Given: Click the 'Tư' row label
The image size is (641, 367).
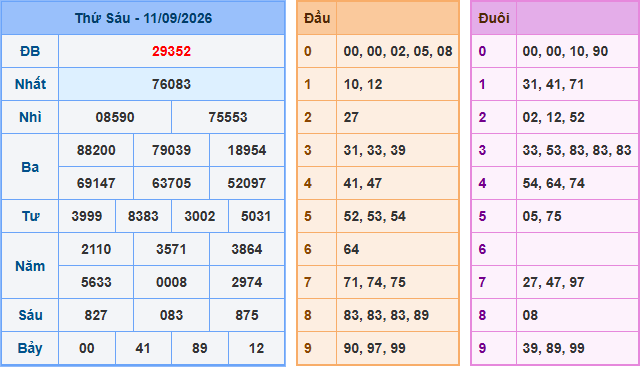Looking at the screenshot, I should tap(30, 216).
